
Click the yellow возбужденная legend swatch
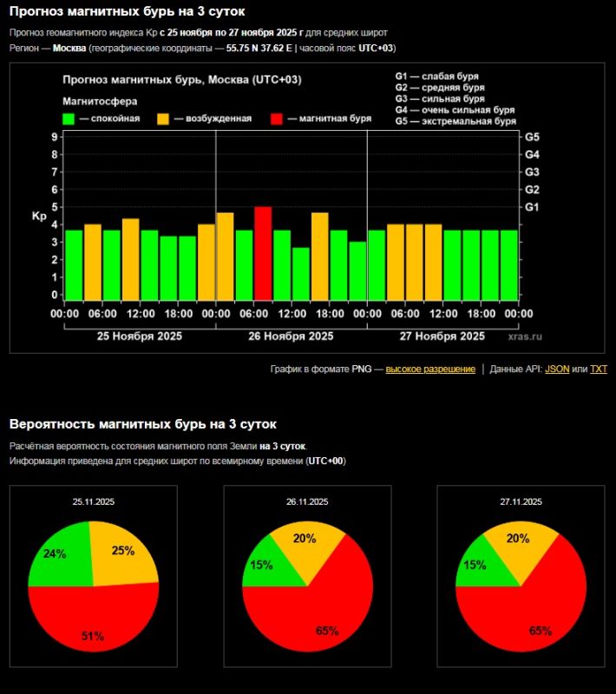click(163, 119)
